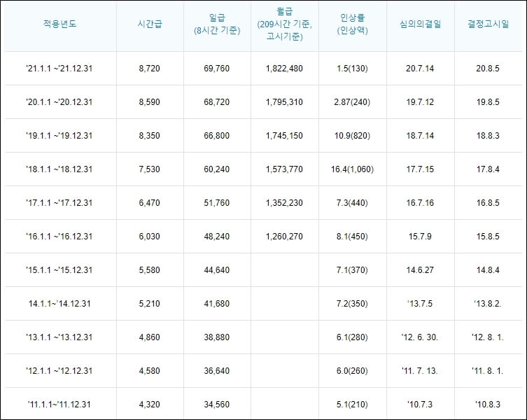Image resolution: width=527 pixels, height=420 pixels.
Task: Select daily wage value 68,720
Action: (x=217, y=102)
